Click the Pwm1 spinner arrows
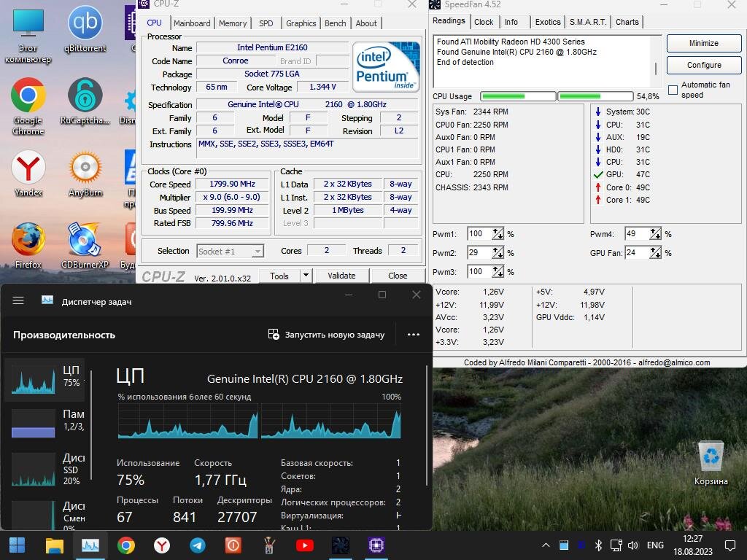The height and width of the screenshot is (560, 747). (498, 234)
